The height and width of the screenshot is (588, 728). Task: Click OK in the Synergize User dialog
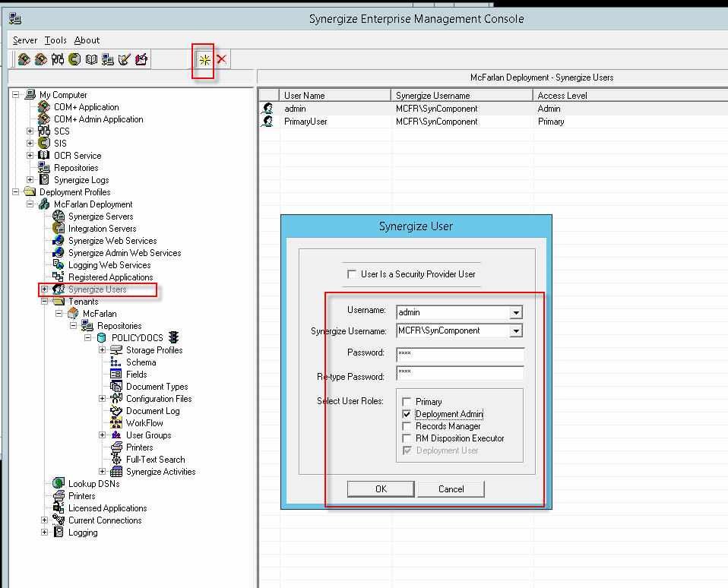point(381,489)
